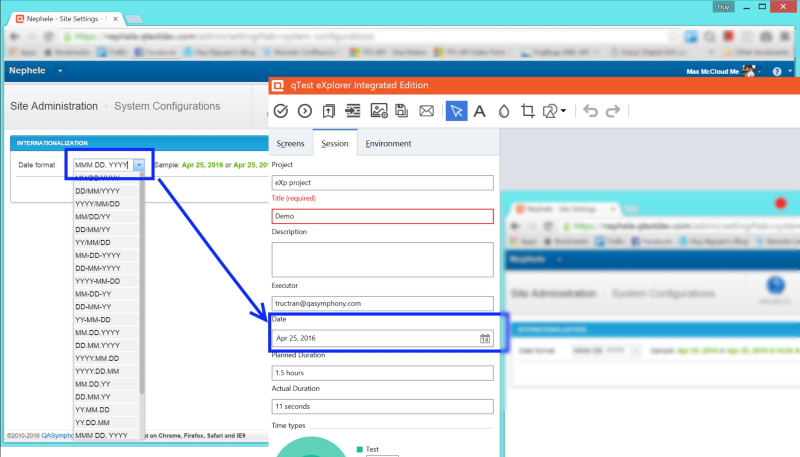This screenshot has width=800, height=457.
Task: Open the Date format dropdown arrow
Action: (139, 165)
